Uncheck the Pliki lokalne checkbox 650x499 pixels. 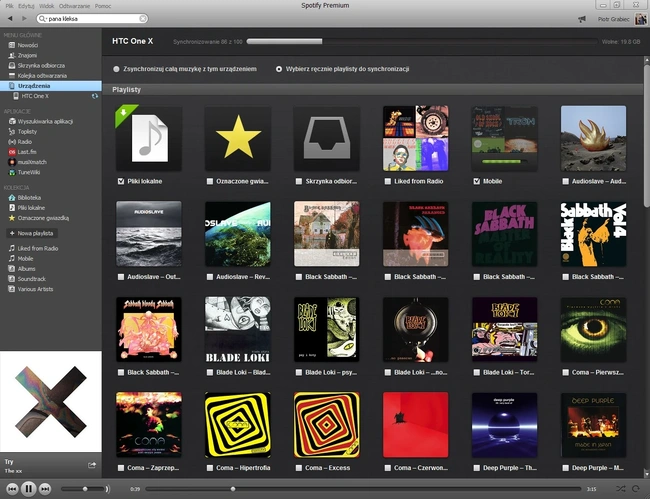[121, 181]
